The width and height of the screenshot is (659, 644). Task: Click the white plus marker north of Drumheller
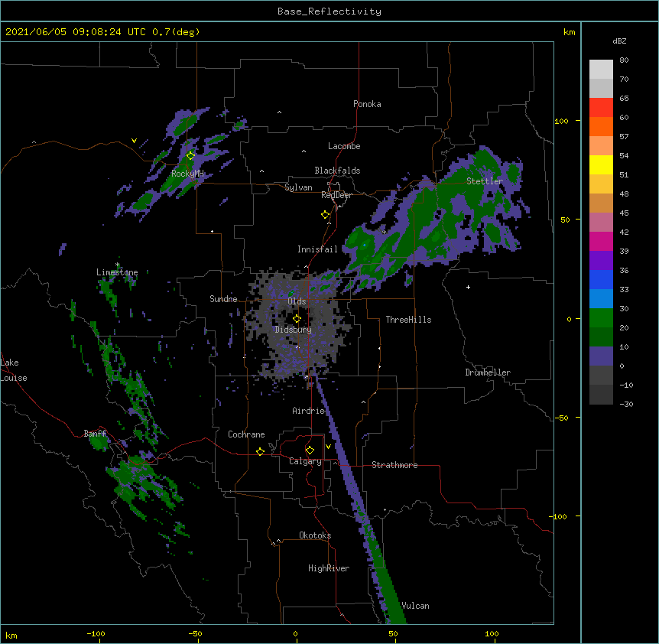(x=468, y=287)
